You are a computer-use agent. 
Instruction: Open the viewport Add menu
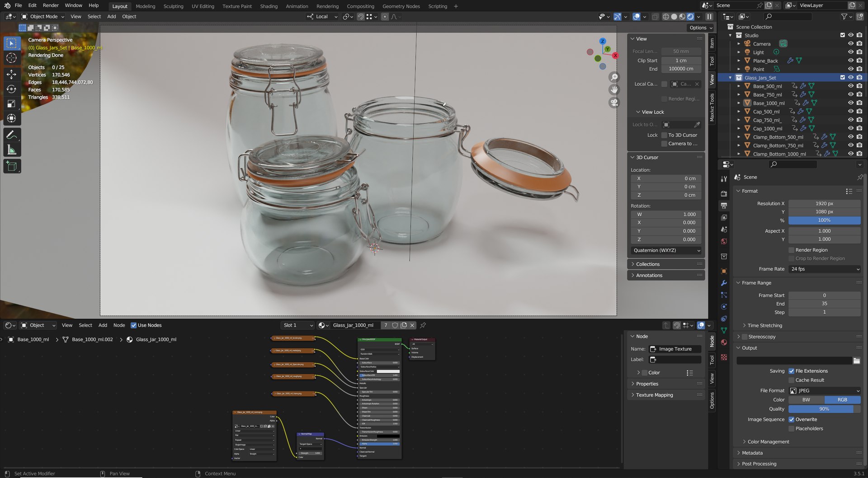111,17
